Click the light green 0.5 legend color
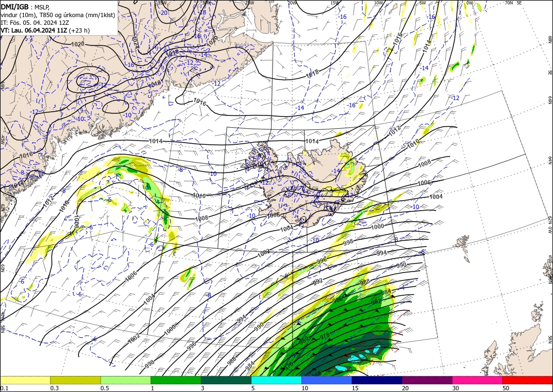 point(126,380)
